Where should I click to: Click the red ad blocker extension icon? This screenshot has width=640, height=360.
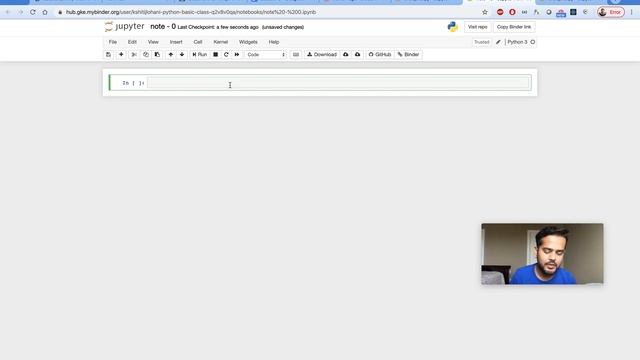point(500,12)
